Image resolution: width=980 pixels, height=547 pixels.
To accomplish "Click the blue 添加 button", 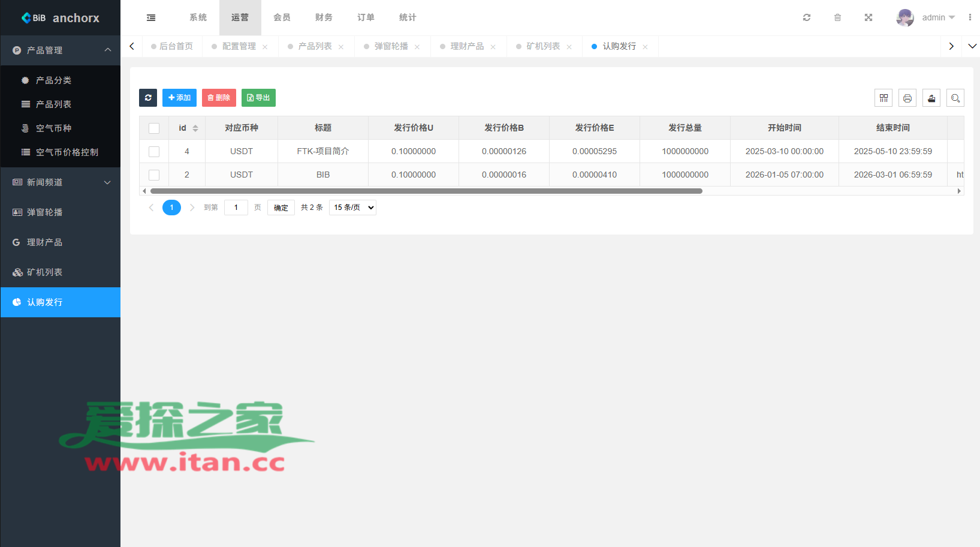I will (x=179, y=98).
